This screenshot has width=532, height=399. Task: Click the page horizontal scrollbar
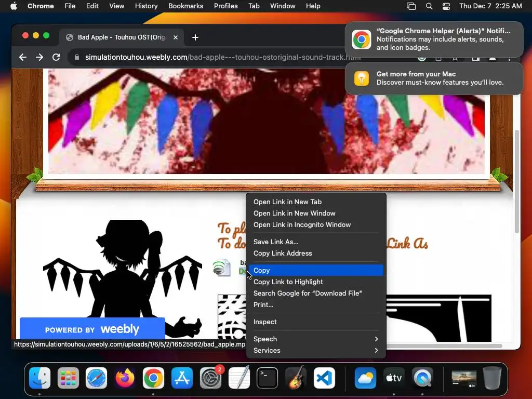pyautogui.click(x=444, y=345)
